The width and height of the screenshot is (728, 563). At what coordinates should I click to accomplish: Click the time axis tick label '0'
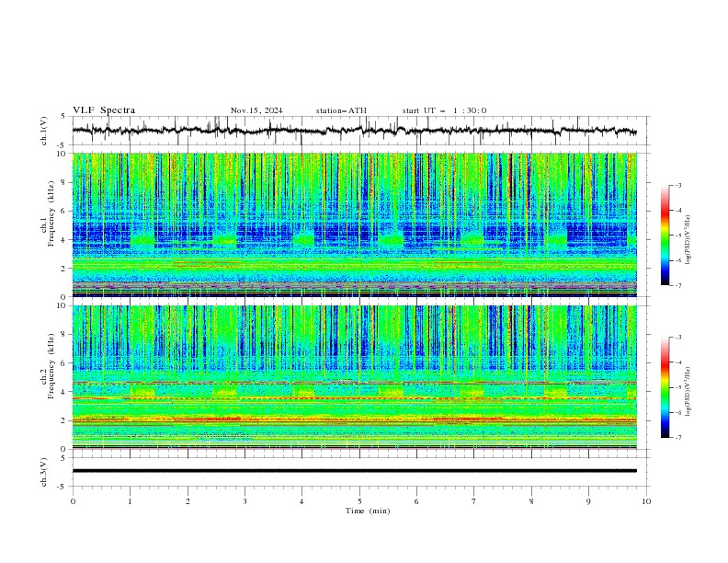[73, 501]
